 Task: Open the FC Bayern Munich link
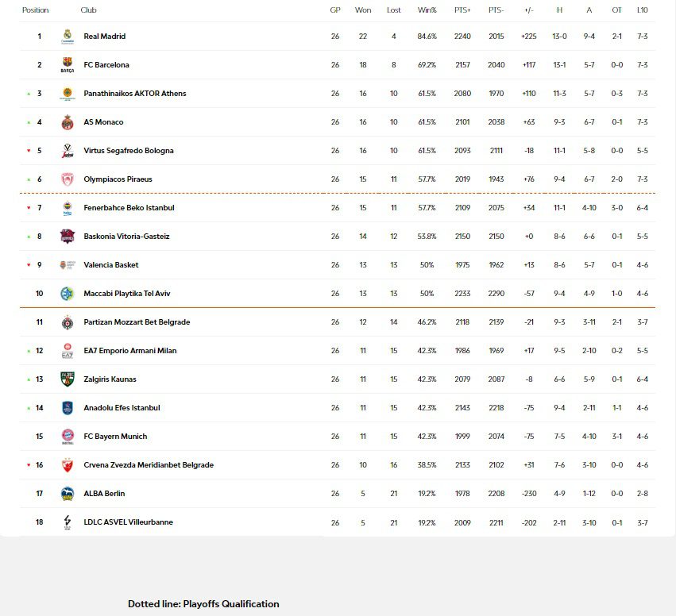pos(115,437)
